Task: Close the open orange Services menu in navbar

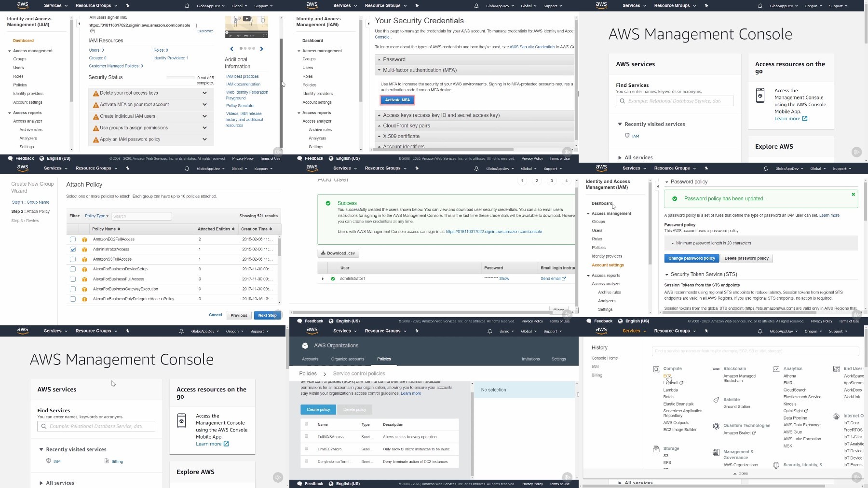Action: tap(634, 331)
